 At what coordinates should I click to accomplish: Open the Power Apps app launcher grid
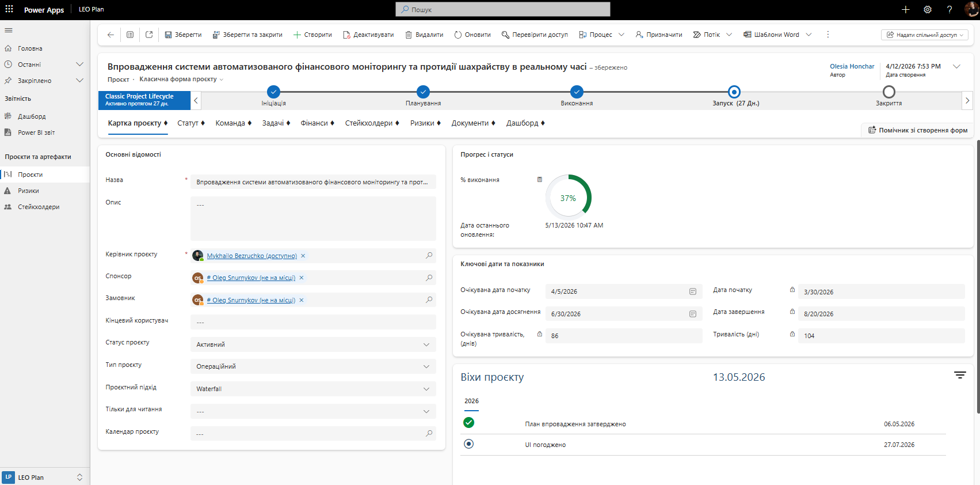[x=9, y=9]
